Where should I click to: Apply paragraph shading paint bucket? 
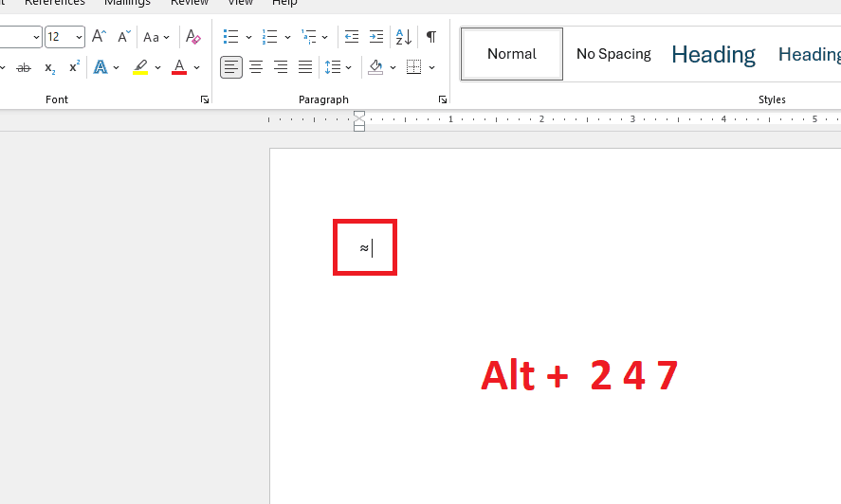coord(375,67)
